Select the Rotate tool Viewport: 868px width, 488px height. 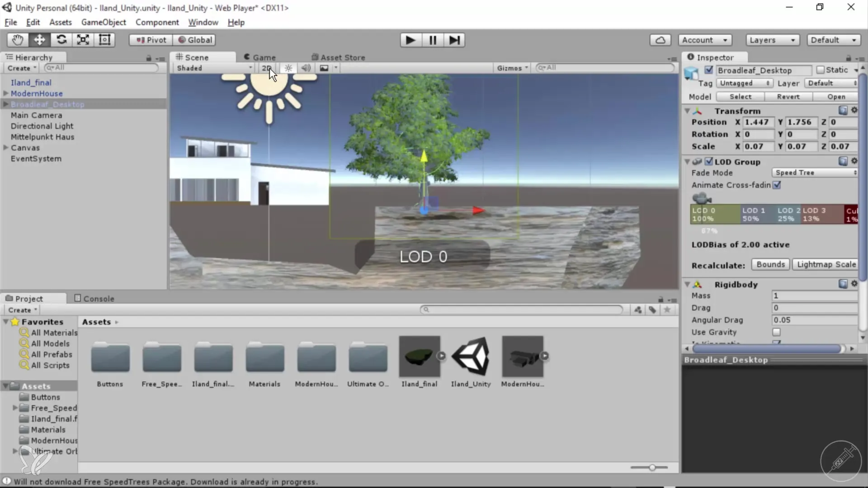(x=61, y=40)
